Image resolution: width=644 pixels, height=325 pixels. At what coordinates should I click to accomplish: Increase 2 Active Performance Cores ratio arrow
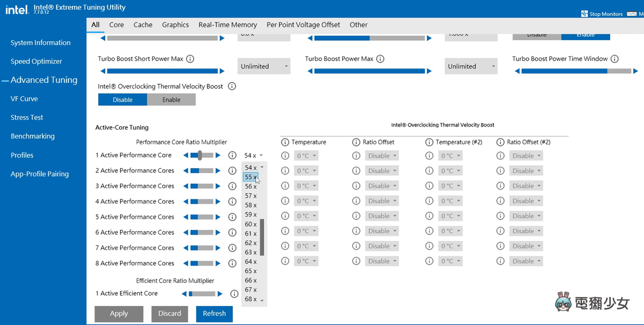click(218, 171)
